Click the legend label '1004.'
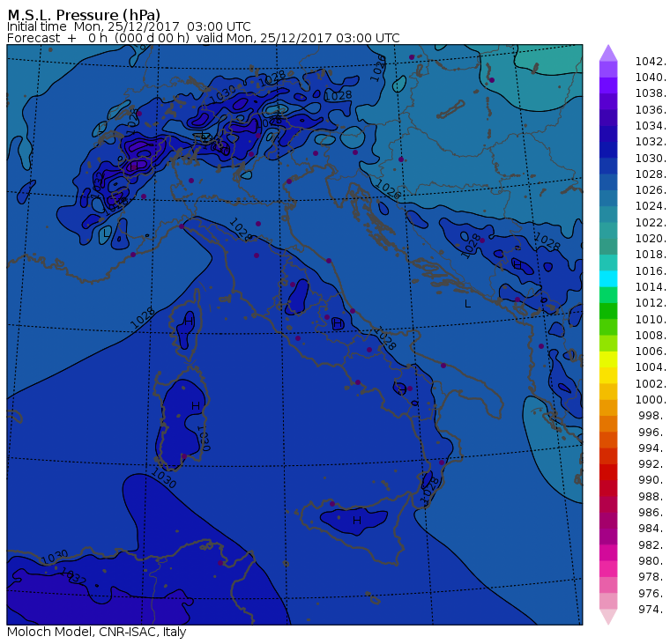Screen dimensions: 670x644 (x=651, y=367)
